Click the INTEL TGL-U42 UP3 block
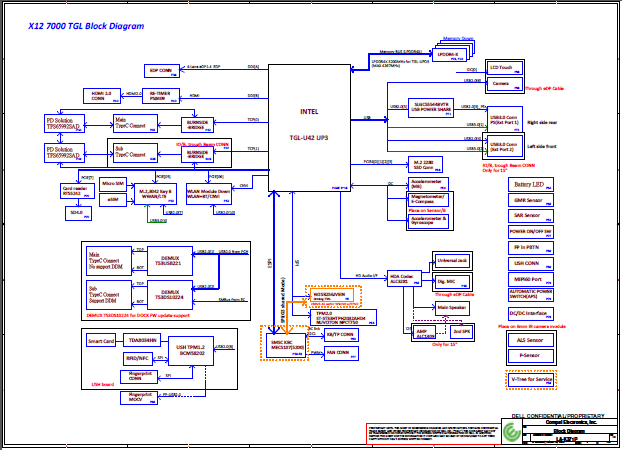 [309, 127]
